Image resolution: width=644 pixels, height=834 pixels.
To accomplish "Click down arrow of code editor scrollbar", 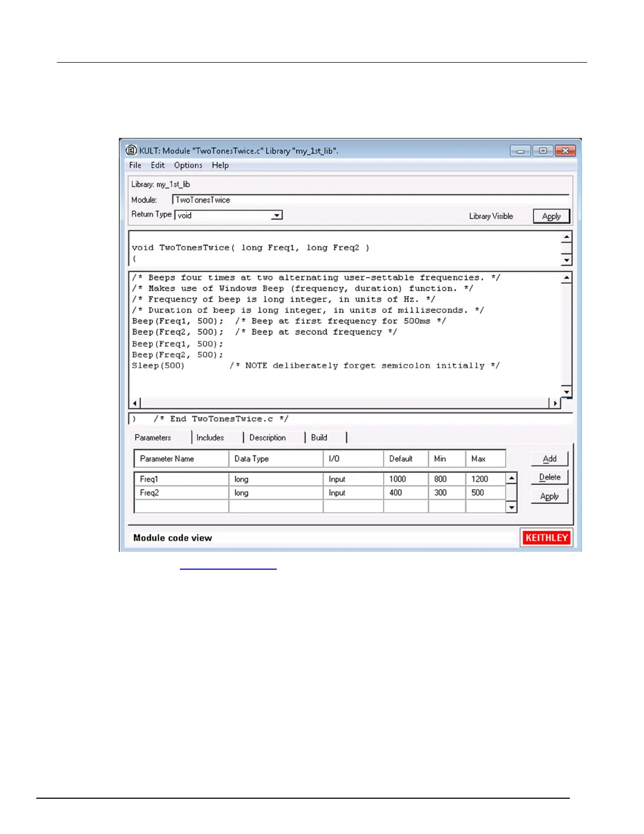I will tap(566, 392).
